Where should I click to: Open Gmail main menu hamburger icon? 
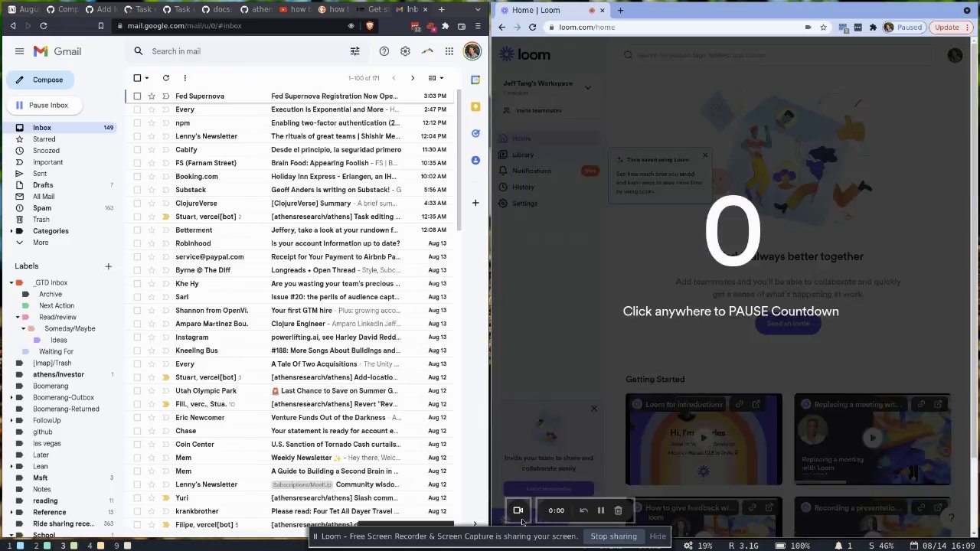pyautogui.click(x=19, y=51)
